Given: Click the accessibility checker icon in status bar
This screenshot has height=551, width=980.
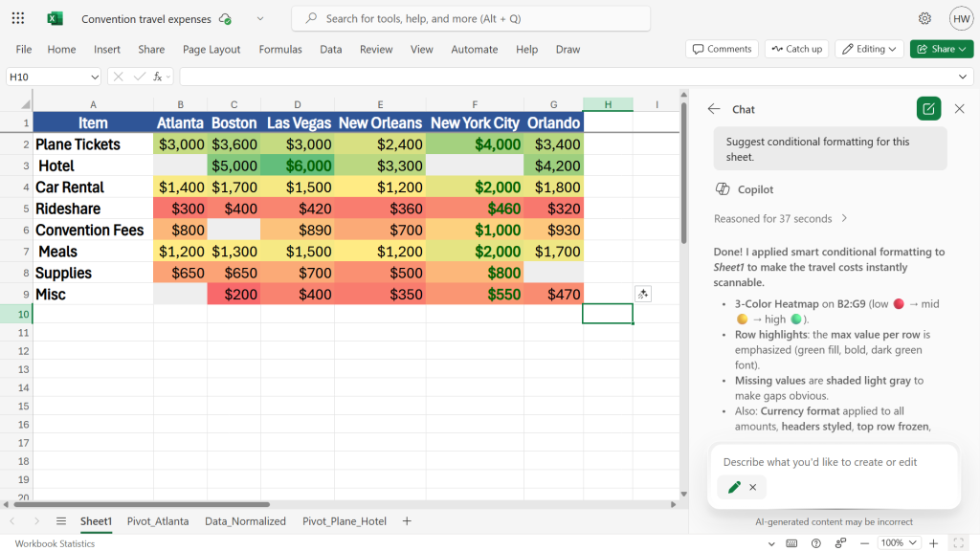Looking at the screenshot, I should (x=840, y=542).
